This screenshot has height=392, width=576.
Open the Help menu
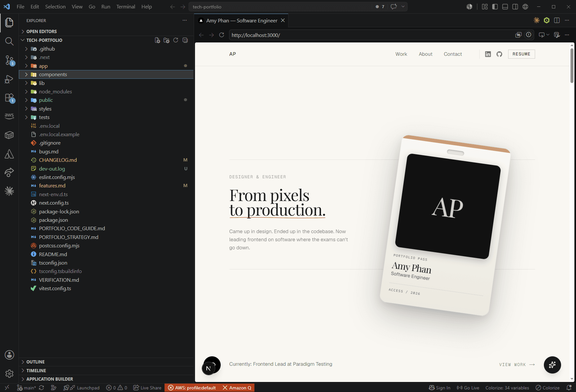pyautogui.click(x=146, y=7)
